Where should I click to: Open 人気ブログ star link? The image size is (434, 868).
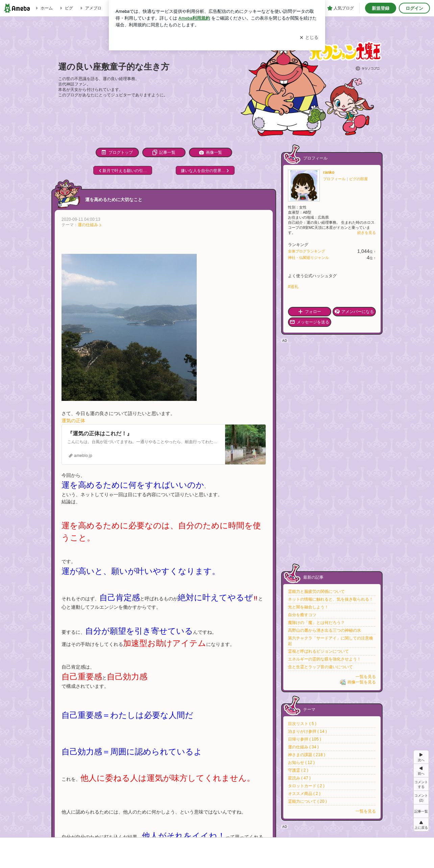coord(340,8)
